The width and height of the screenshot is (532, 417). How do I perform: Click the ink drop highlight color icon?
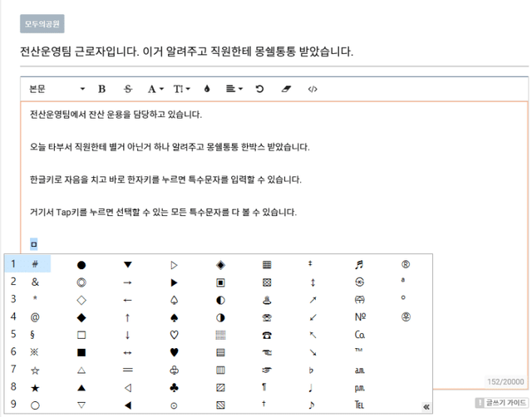coord(207,89)
